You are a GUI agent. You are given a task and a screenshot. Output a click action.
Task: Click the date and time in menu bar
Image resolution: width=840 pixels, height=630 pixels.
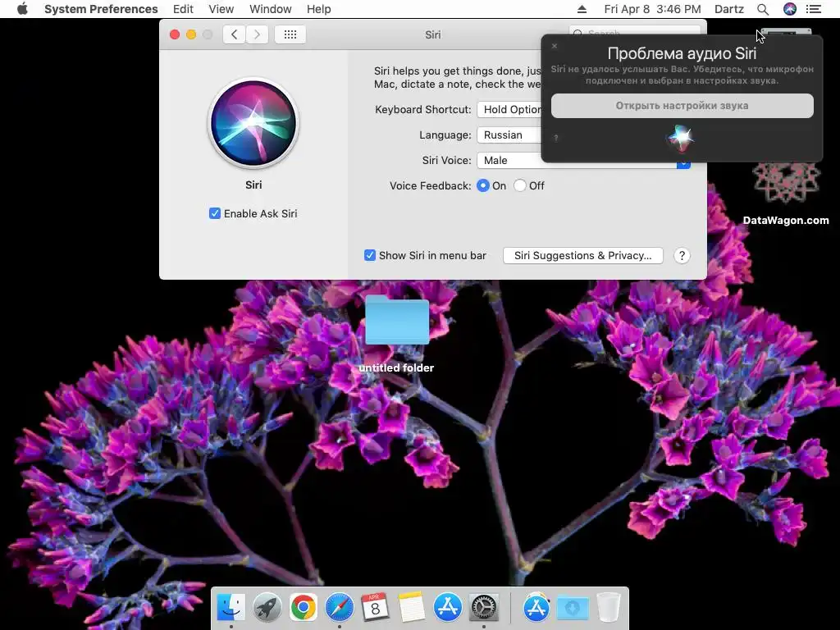click(652, 9)
